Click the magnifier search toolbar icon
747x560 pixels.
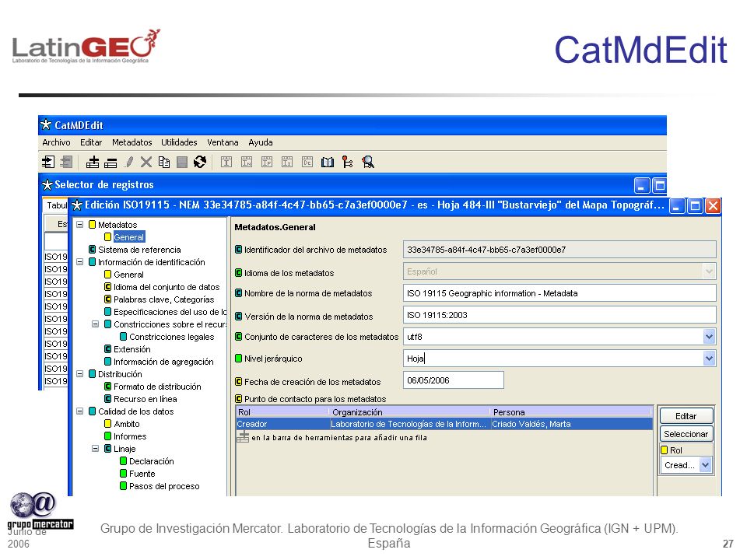[x=368, y=163]
